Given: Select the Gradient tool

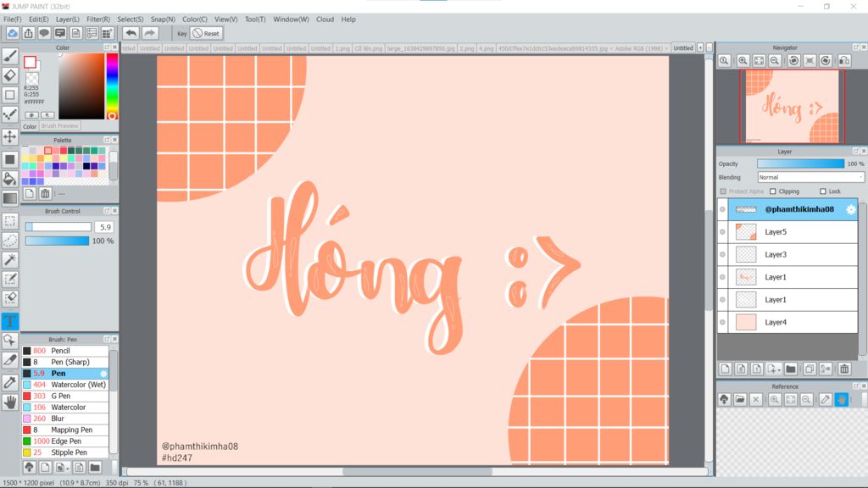Looking at the screenshot, I should click(x=10, y=198).
